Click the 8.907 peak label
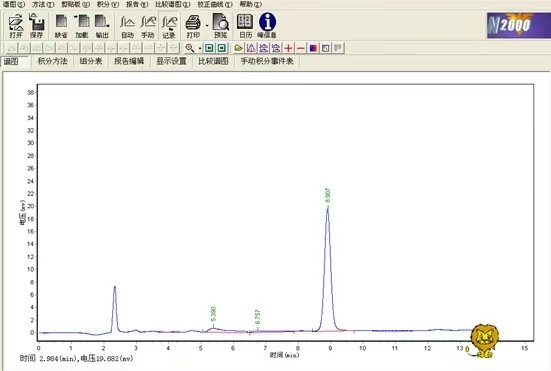Viewport: 551px width, 371px height. pyautogui.click(x=328, y=195)
